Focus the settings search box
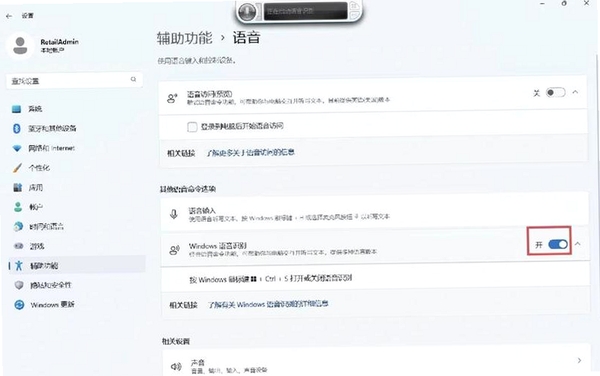This screenshot has height=376, width=600. pos(74,81)
